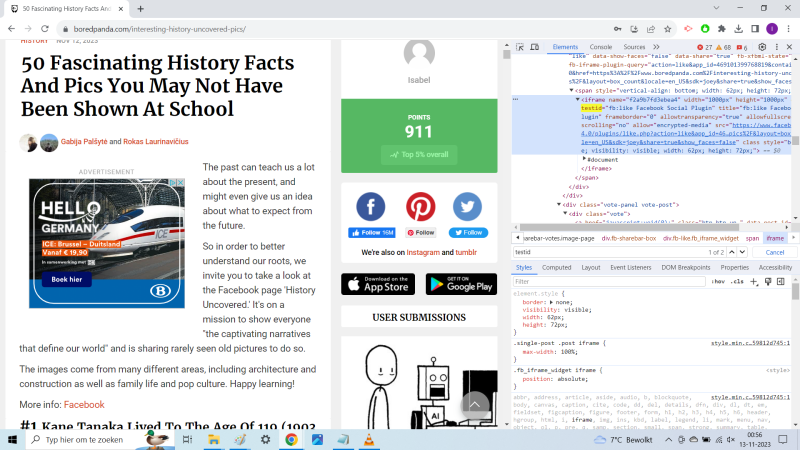Open the Instagram link
Image resolution: width=800 pixels, height=450 pixels.
coord(422,253)
